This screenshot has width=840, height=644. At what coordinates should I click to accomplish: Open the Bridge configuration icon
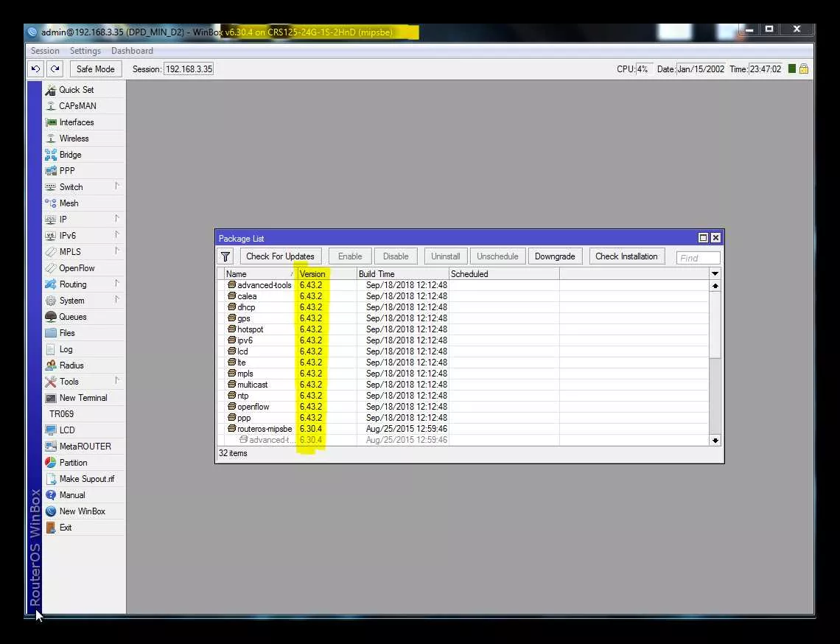51,155
